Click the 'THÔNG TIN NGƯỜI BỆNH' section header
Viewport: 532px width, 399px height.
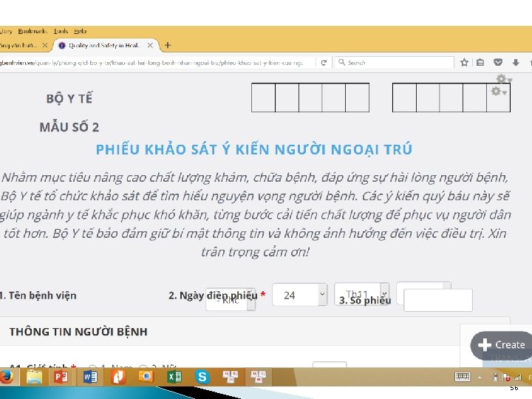click(78, 332)
